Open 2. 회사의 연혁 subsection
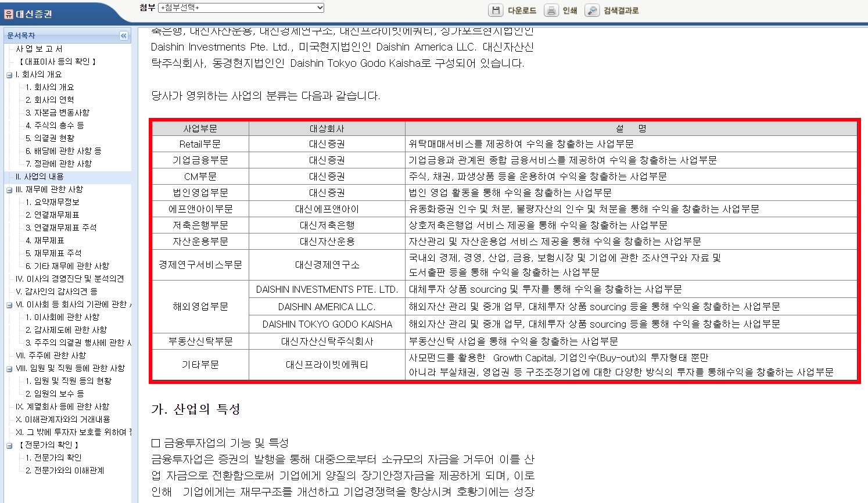Viewport: 868px width, 503px height. (50, 100)
